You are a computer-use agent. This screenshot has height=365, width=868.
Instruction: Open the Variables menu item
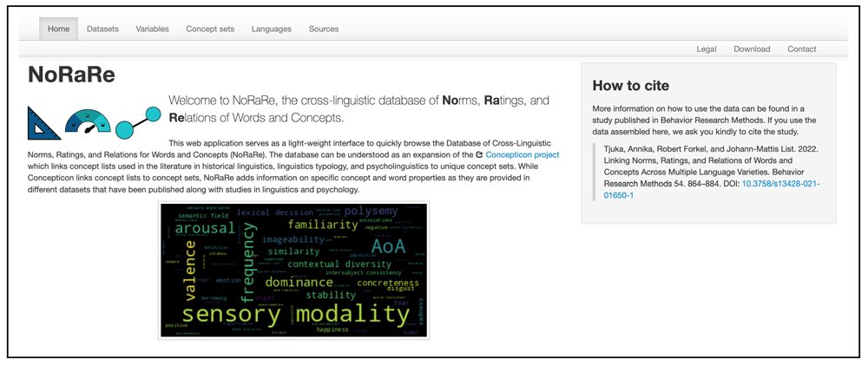pyautogui.click(x=152, y=29)
